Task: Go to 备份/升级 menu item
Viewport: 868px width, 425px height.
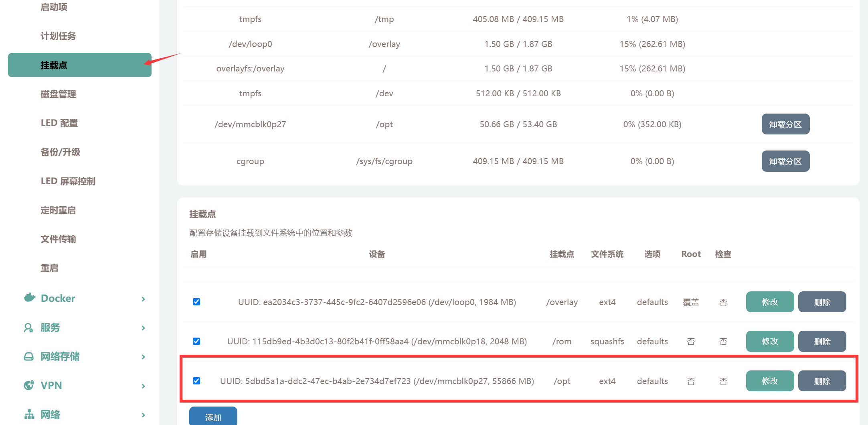Action: click(x=61, y=152)
